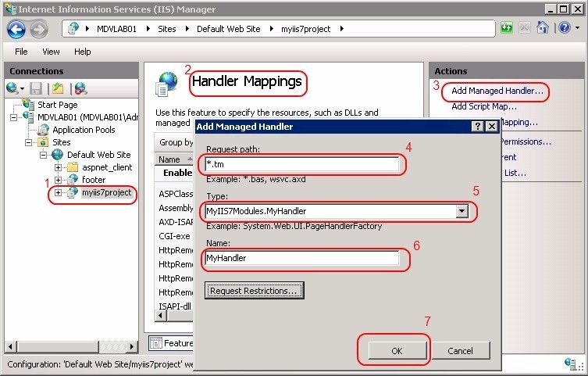
Task: Click the Stop icon in the toolbar
Action: click(x=525, y=27)
